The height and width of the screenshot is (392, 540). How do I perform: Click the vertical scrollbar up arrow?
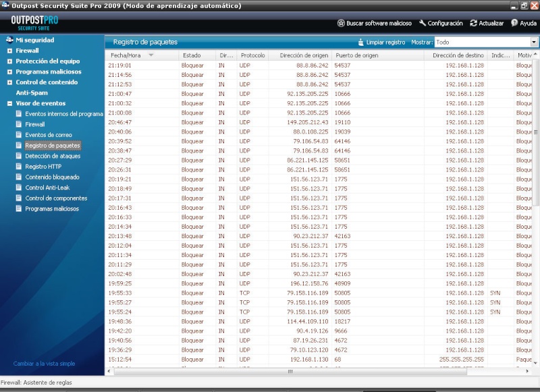pyautogui.click(x=535, y=55)
